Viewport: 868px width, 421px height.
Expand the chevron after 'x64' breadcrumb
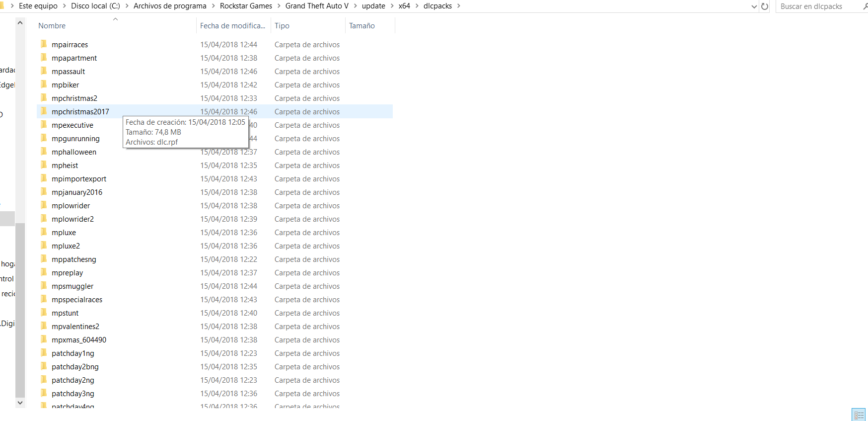click(x=417, y=6)
